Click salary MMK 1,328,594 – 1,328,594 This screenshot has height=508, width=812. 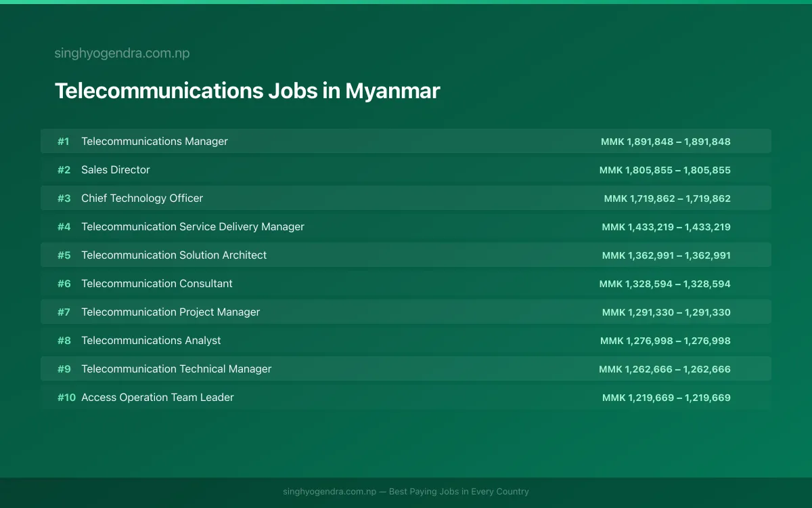[665, 284]
